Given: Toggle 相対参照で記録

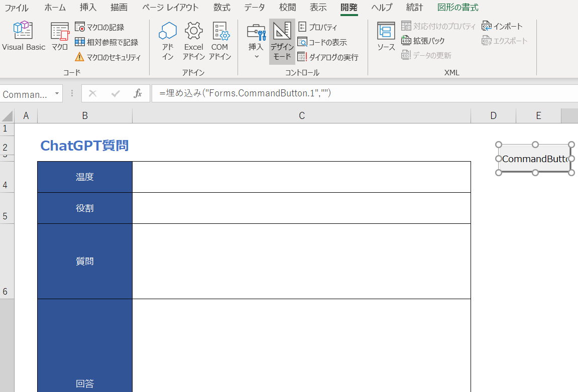Looking at the screenshot, I should pos(106,42).
